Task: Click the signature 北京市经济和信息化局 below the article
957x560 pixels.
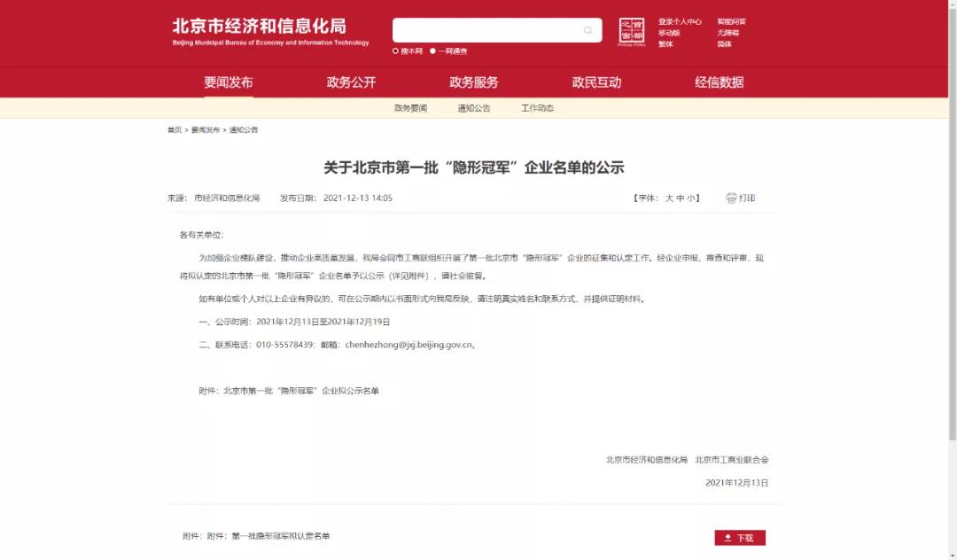Action: click(x=646, y=460)
